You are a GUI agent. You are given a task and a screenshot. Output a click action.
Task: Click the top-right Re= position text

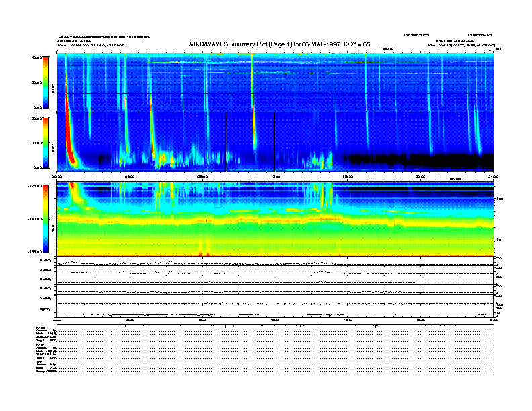[x=461, y=45]
